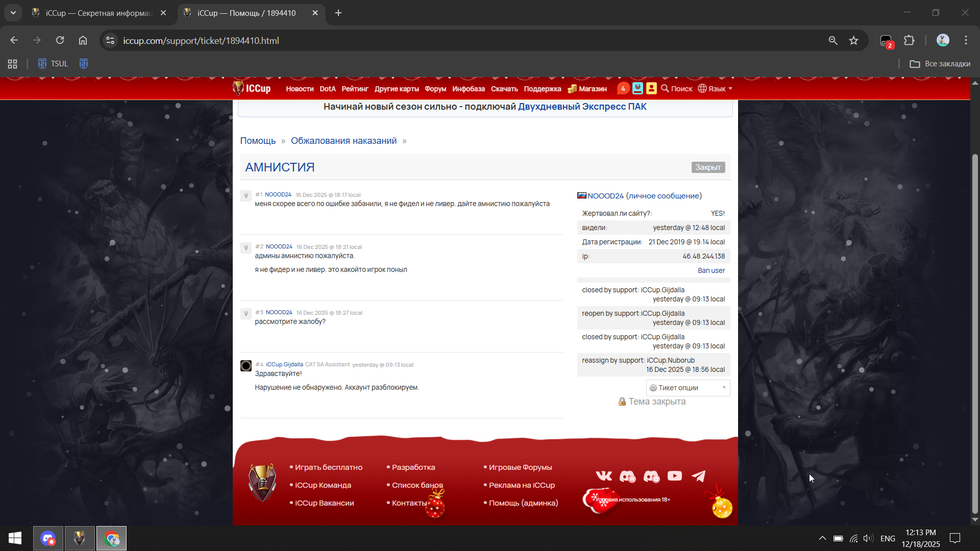Click the Ban user link

click(x=711, y=270)
